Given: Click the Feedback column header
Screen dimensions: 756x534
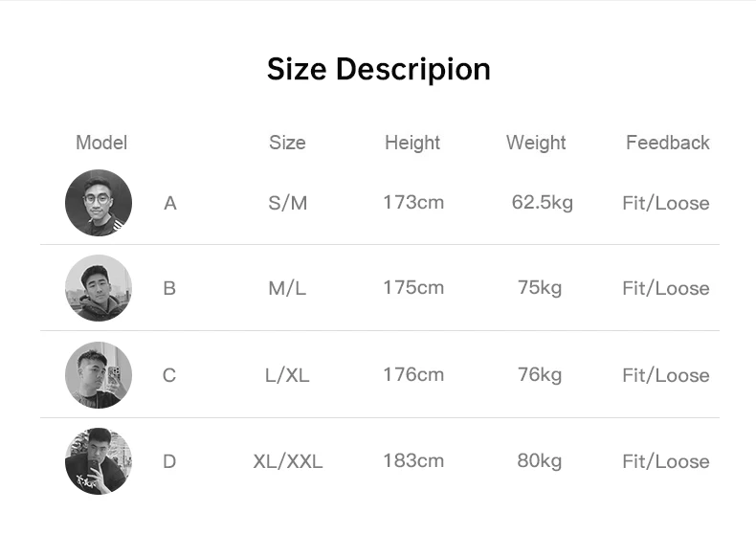Looking at the screenshot, I should (x=667, y=143).
